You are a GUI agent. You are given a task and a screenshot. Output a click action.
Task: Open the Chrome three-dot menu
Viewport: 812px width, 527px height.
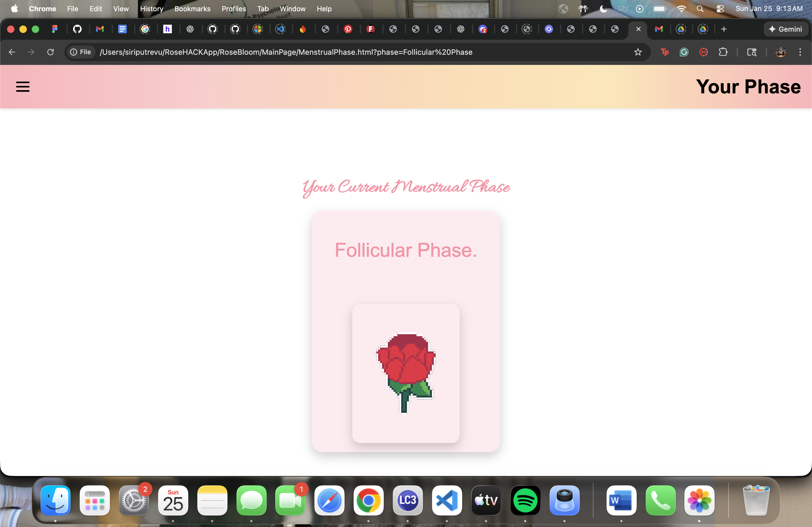tap(800, 52)
